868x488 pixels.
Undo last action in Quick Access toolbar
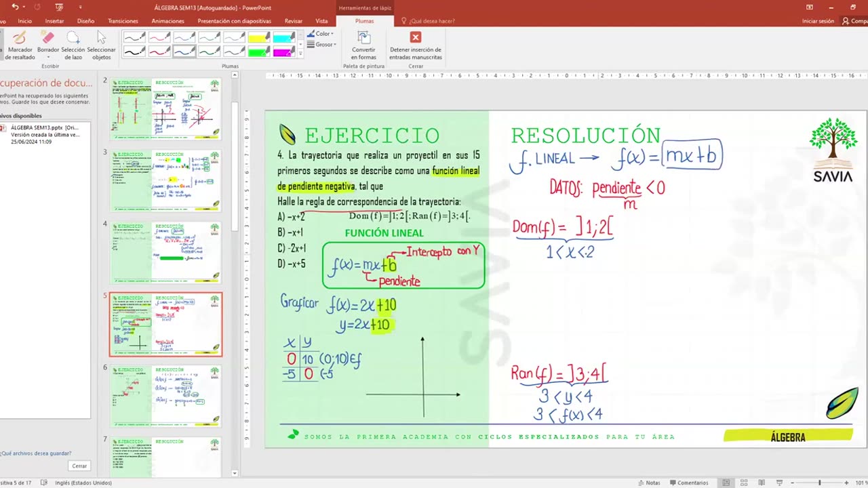click(15, 7)
